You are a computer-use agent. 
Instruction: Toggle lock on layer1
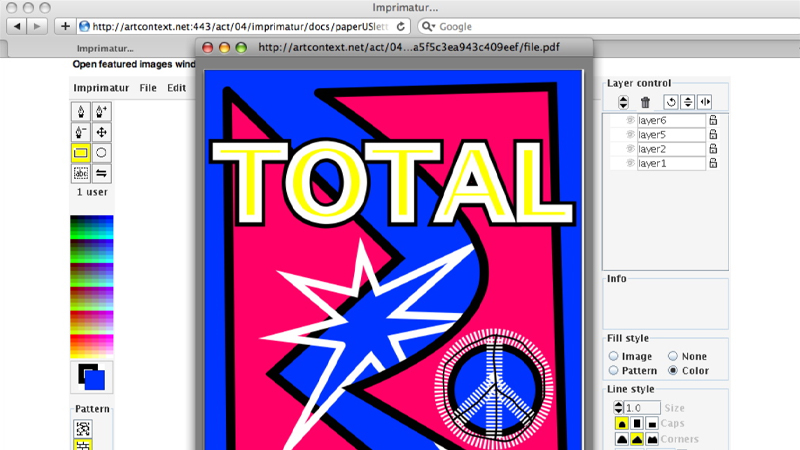point(713,163)
